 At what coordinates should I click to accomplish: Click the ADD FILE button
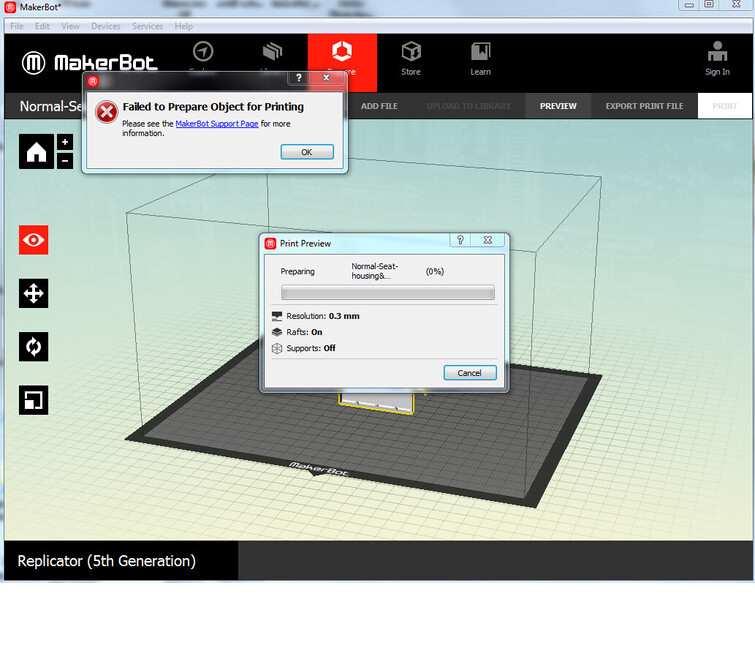pos(379,106)
